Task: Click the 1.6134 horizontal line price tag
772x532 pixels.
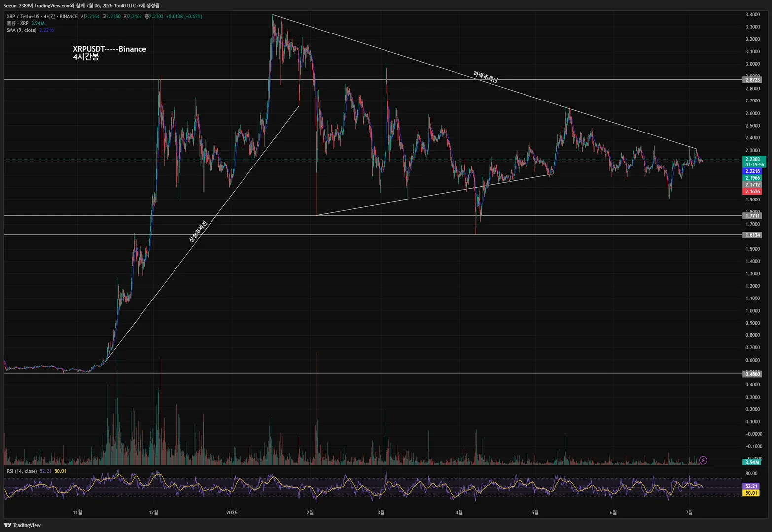Action: click(x=752, y=235)
